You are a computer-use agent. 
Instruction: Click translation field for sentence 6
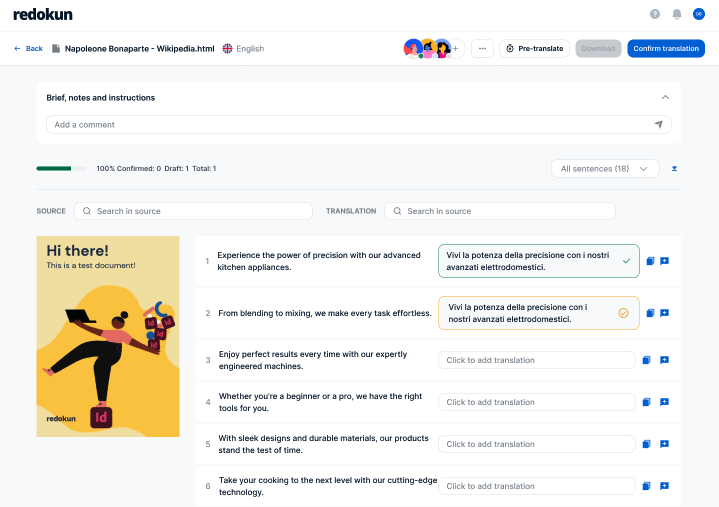point(536,486)
